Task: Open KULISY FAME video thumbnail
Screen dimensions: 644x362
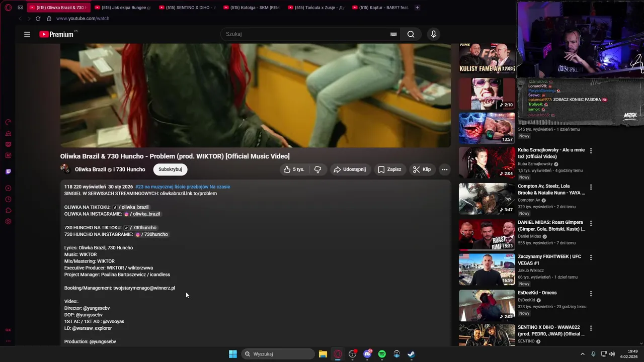Action: point(487,58)
